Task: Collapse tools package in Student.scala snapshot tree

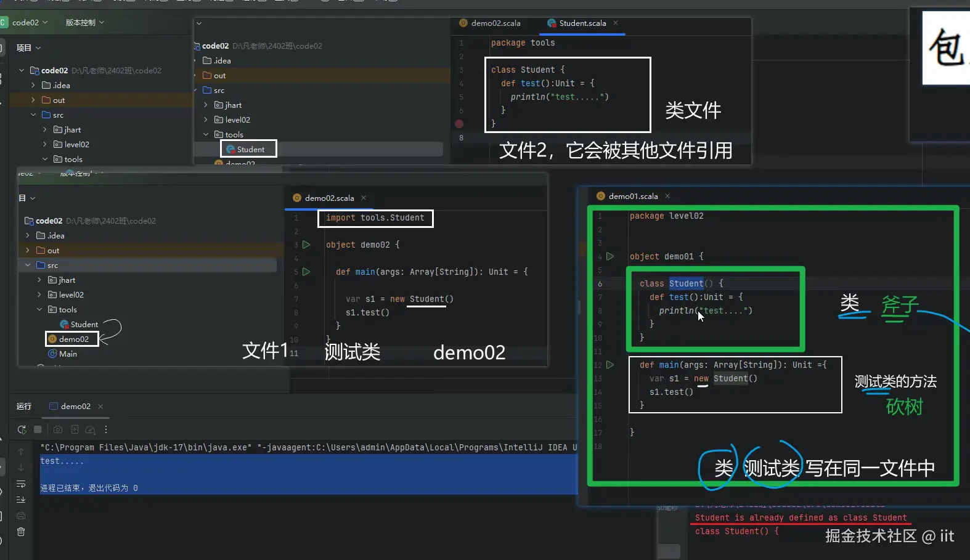Action: pos(206,134)
